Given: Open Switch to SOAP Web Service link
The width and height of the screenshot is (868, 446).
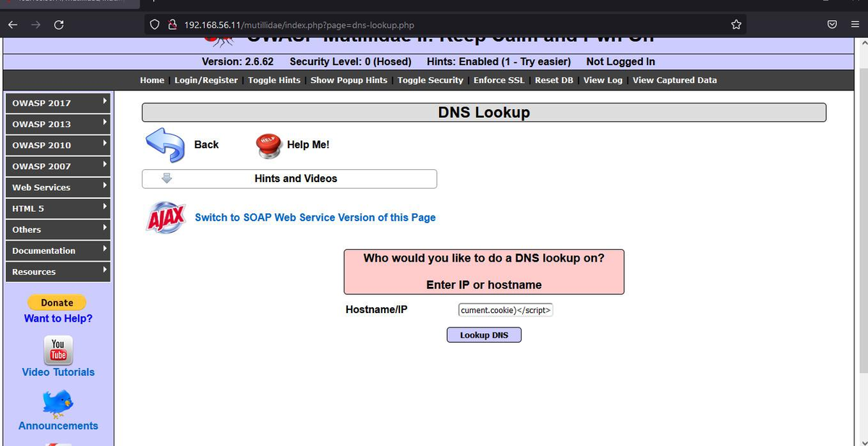Looking at the screenshot, I should click(315, 217).
